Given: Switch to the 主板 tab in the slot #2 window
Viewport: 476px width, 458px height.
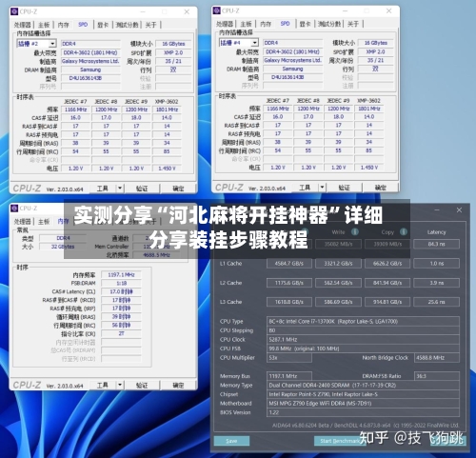Looking at the screenshot, I should coord(44,25).
